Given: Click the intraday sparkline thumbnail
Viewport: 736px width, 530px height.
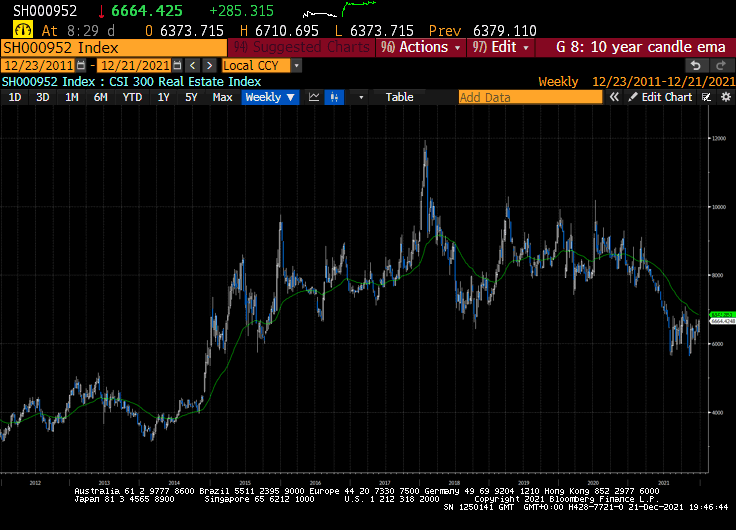Looking at the screenshot, I should 339,9.
